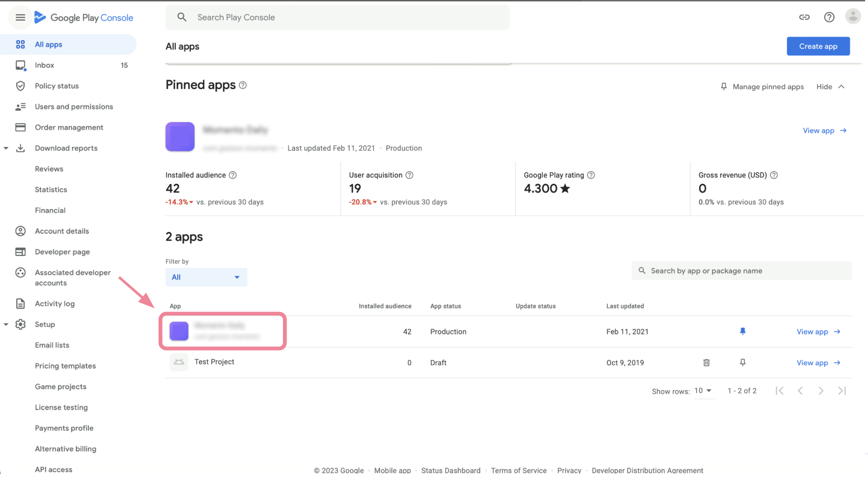Image resolution: width=868 pixels, height=482 pixels.
Task: Collapse the Setup section arrow
Action: [6, 324]
